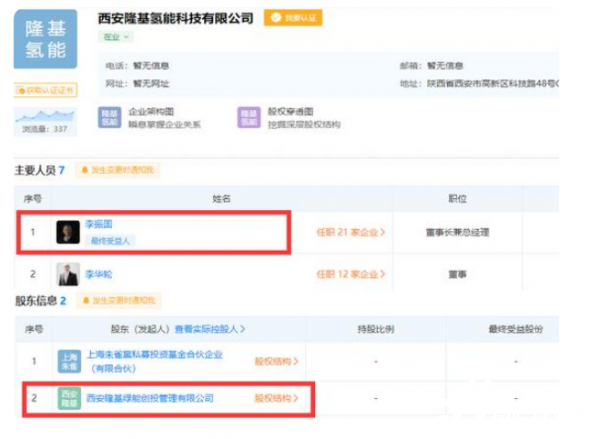The height and width of the screenshot is (439, 600).
Task: Click the 隆基氢能 company logo tile
Action: point(46,39)
